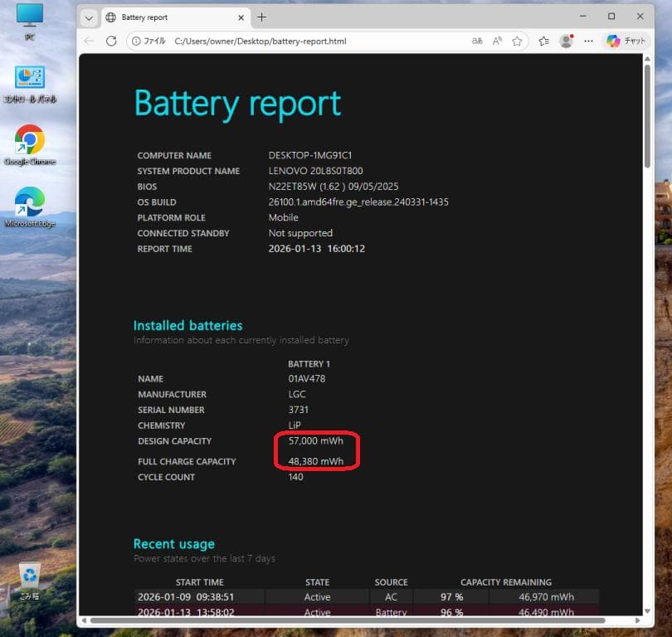This screenshot has height=637, width=672.
Task: Open the tab actions chevron dropdown
Action: pos(88,17)
